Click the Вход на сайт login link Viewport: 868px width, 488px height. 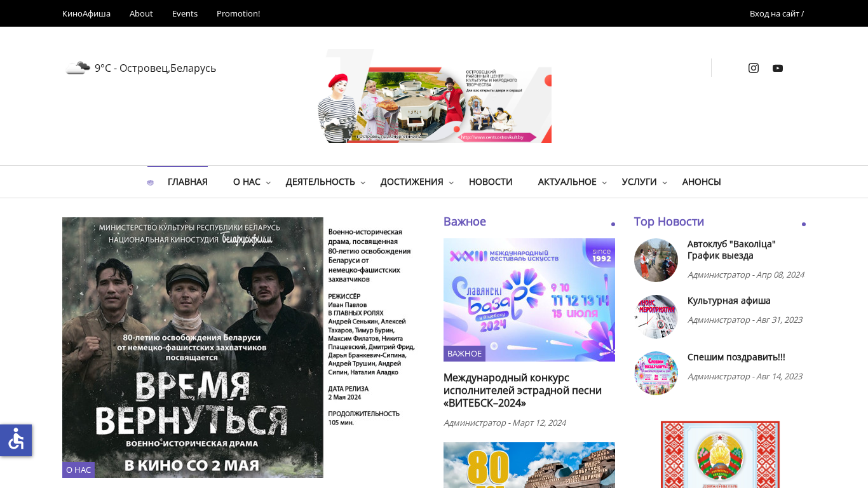(776, 13)
